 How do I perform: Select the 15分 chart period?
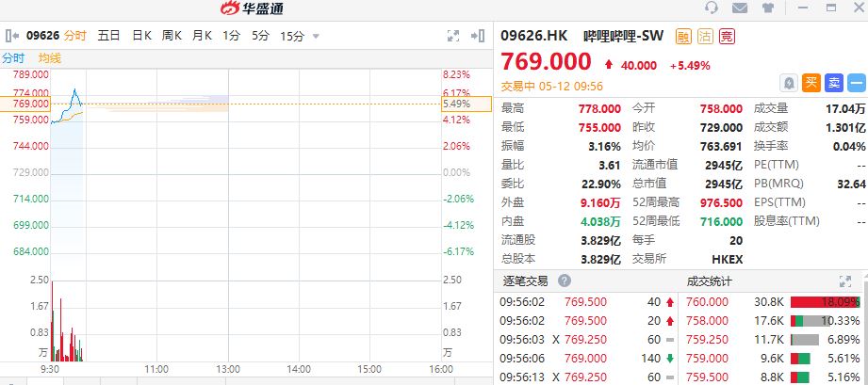pyautogui.click(x=292, y=37)
